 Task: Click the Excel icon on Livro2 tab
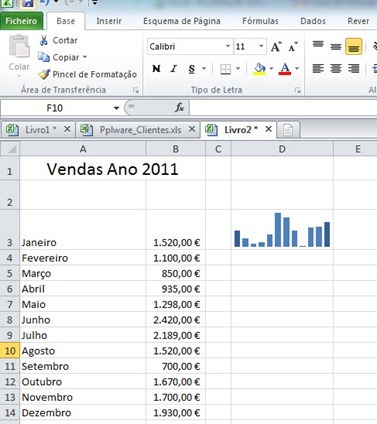(211, 129)
